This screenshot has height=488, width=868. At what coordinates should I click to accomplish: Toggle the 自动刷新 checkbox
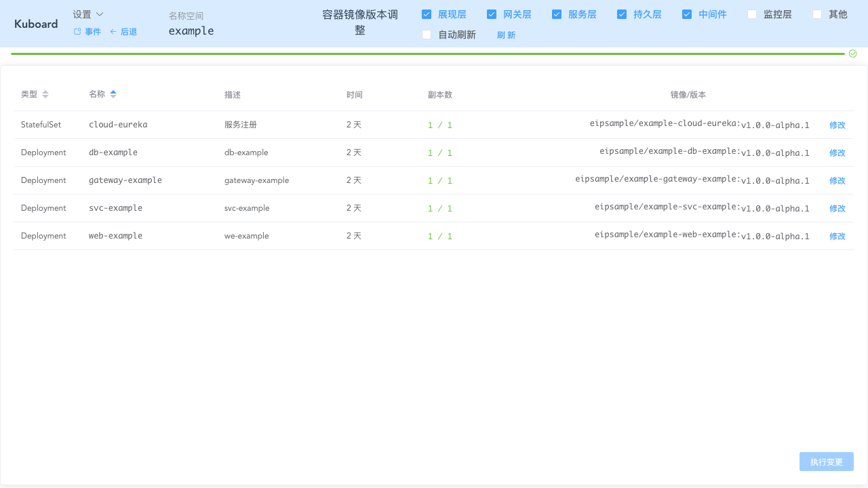point(427,35)
